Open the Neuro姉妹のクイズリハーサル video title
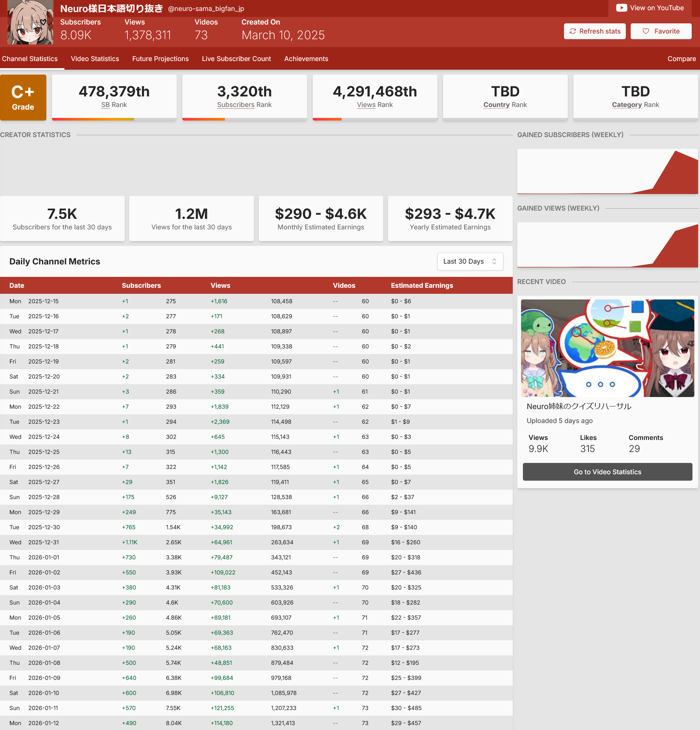This screenshot has width=700, height=730. pyautogui.click(x=579, y=406)
